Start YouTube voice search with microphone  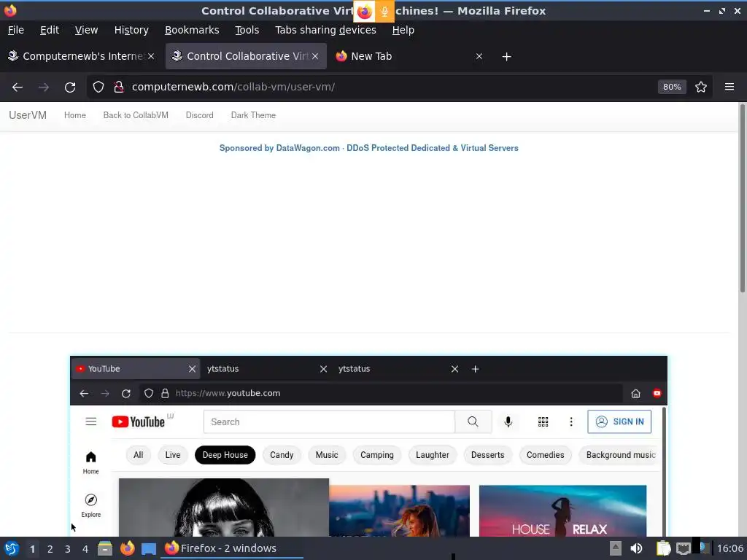point(508,422)
